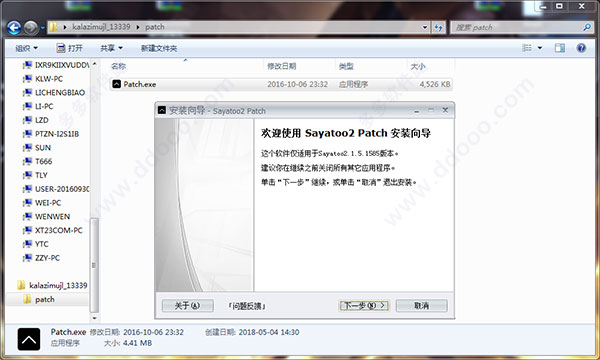Screen dimensions: 600x360
Task: Click 2016-10-06 23:32 date cell in list
Action: [x=297, y=84]
